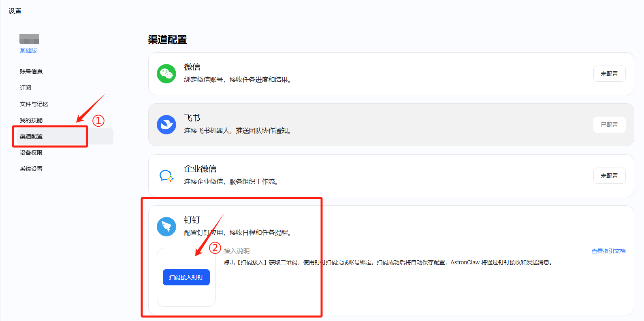Go to 我的技能 in the sidebar

click(31, 120)
